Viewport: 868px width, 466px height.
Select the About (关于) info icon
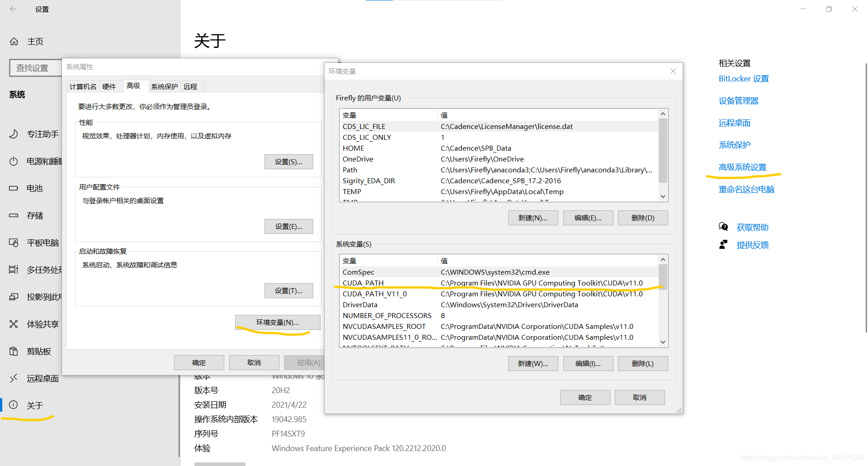[14, 405]
